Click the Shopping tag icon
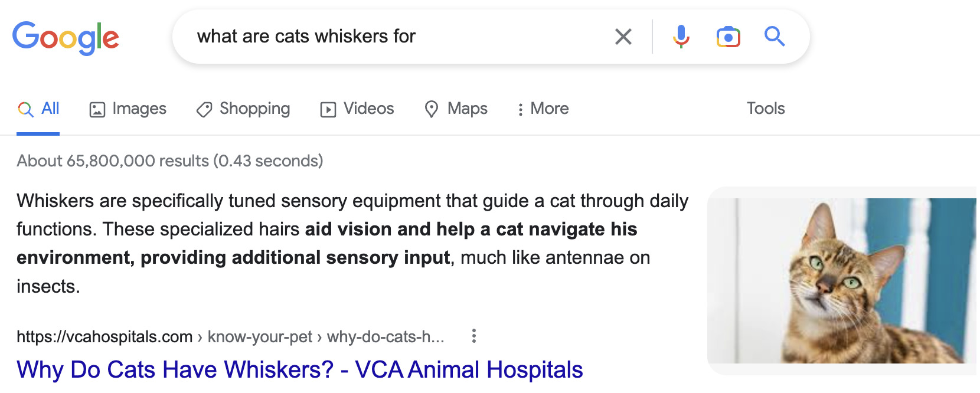This screenshot has width=980, height=393. (203, 109)
